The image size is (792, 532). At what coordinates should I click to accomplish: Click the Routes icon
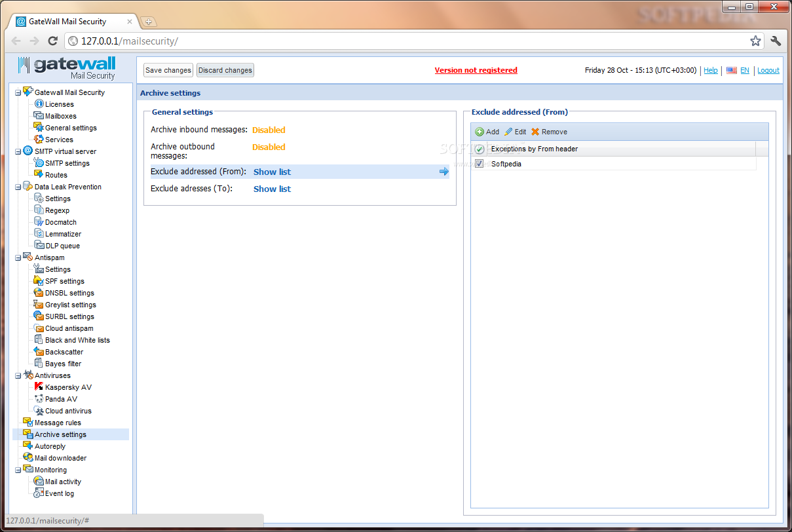[x=39, y=175]
